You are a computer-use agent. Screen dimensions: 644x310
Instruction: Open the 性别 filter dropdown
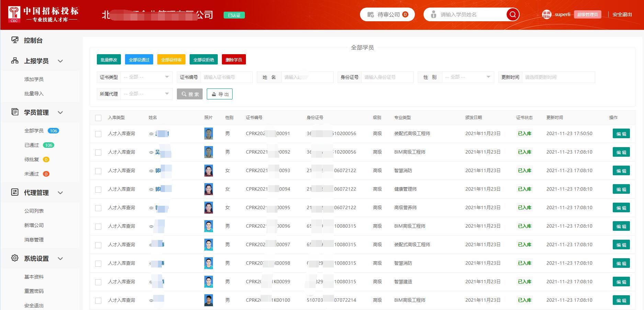[467, 77]
